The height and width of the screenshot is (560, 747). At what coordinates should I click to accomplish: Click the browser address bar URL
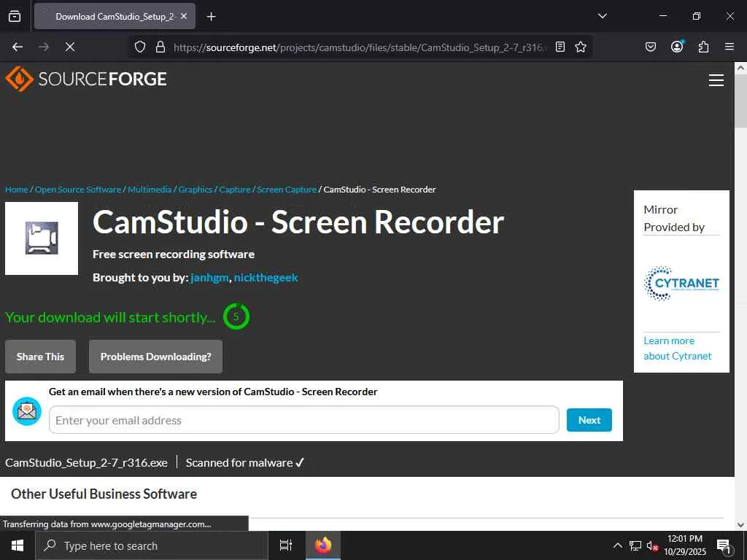point(360,47)
